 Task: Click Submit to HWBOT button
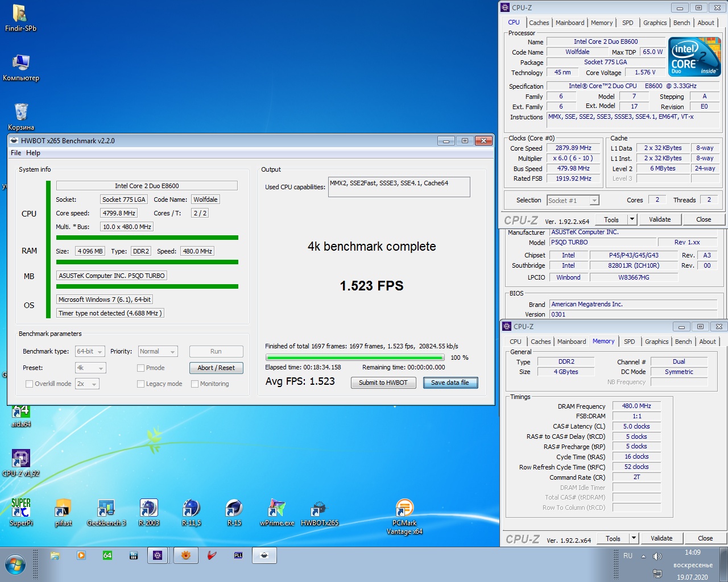coord(383,383)
